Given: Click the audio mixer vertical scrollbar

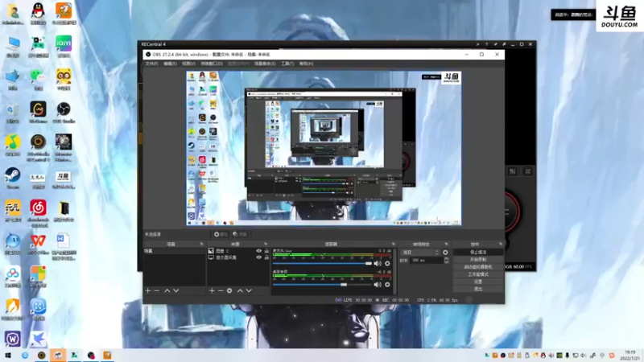Looking at the screenshot, I should tap(395, 271).
